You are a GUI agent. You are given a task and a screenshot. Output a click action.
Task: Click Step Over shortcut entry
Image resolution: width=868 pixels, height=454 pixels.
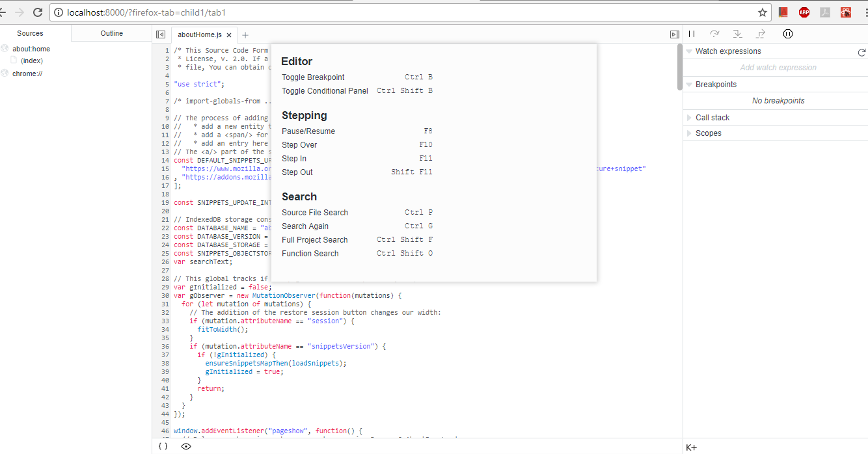coord(357,145)
